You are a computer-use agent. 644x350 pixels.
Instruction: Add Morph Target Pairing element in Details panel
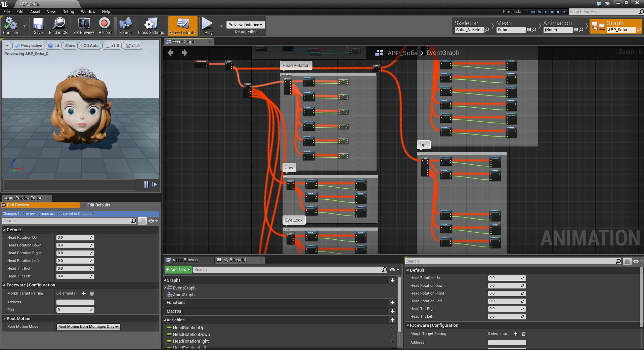coord(515,334)
